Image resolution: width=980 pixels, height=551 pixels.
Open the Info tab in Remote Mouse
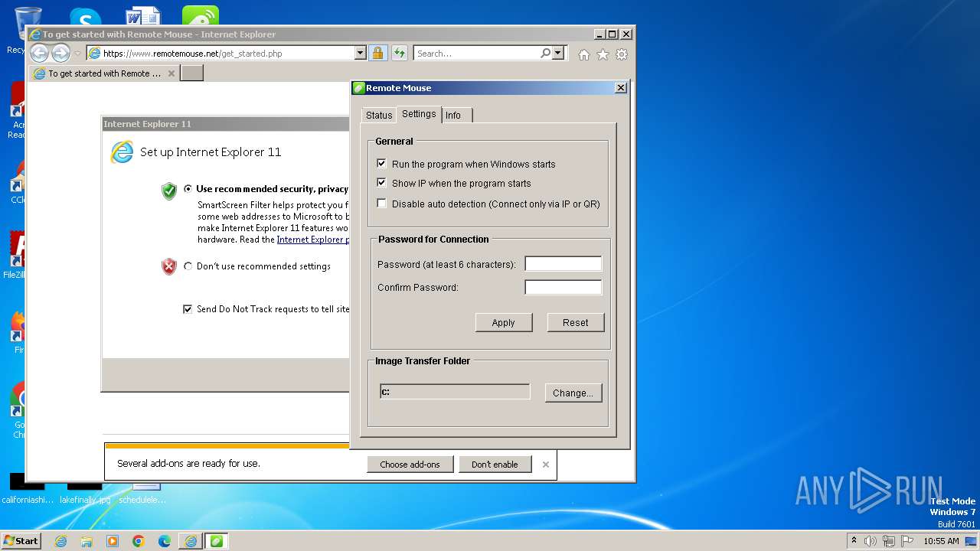pos(454,115)
